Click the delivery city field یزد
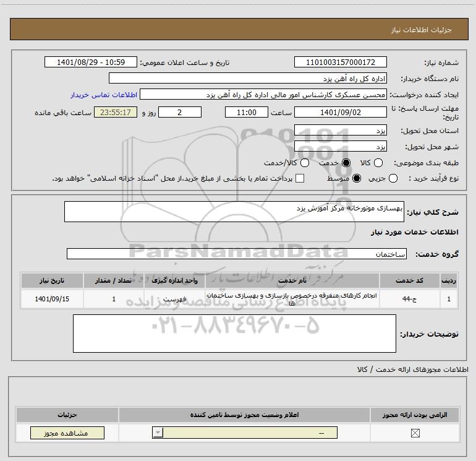This screenshot has height=461, width=476. 340,146
